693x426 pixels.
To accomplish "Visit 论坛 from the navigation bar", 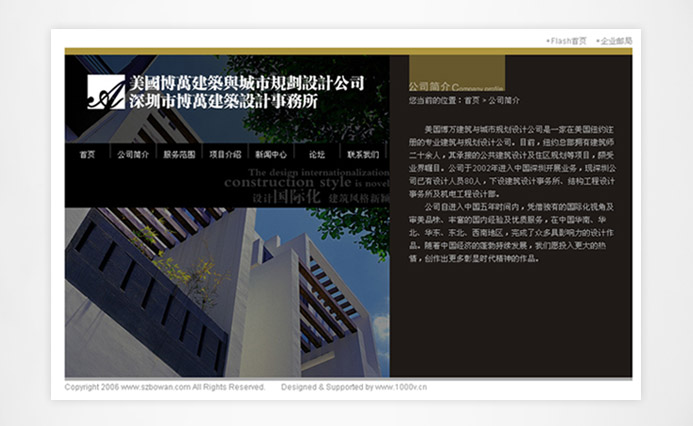I will pos(317,155).
